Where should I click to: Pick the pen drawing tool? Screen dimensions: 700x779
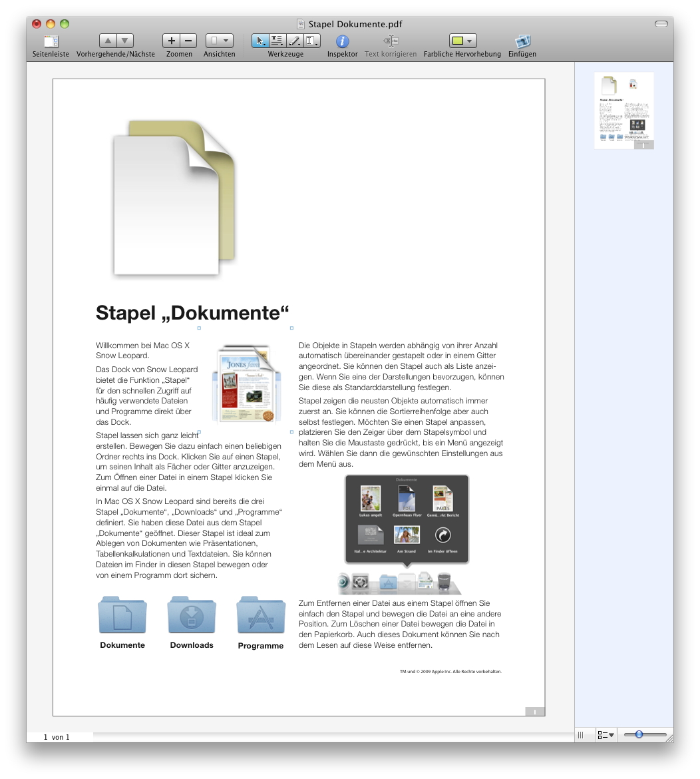[295, 41]
